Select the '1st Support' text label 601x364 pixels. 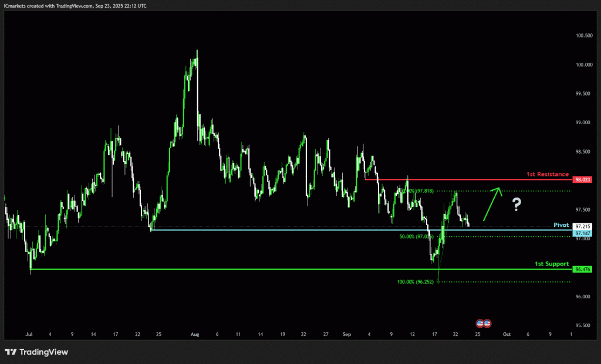click(551, 264)
